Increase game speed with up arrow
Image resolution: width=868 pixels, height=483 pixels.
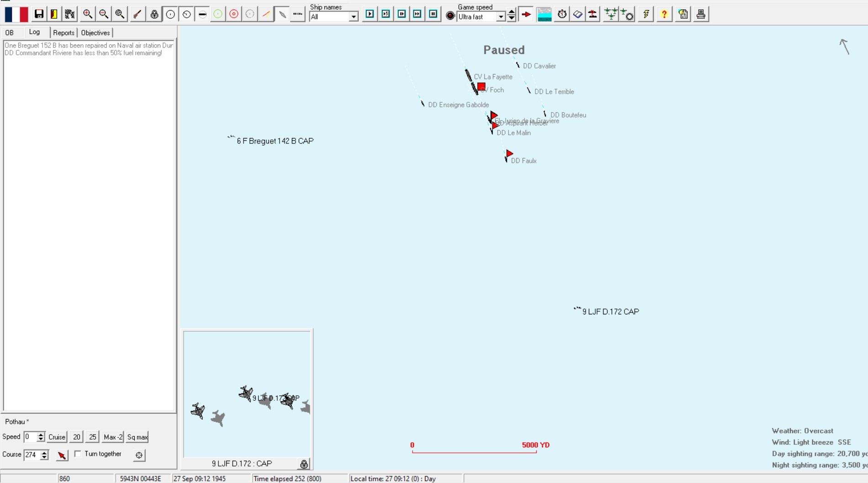512,12
